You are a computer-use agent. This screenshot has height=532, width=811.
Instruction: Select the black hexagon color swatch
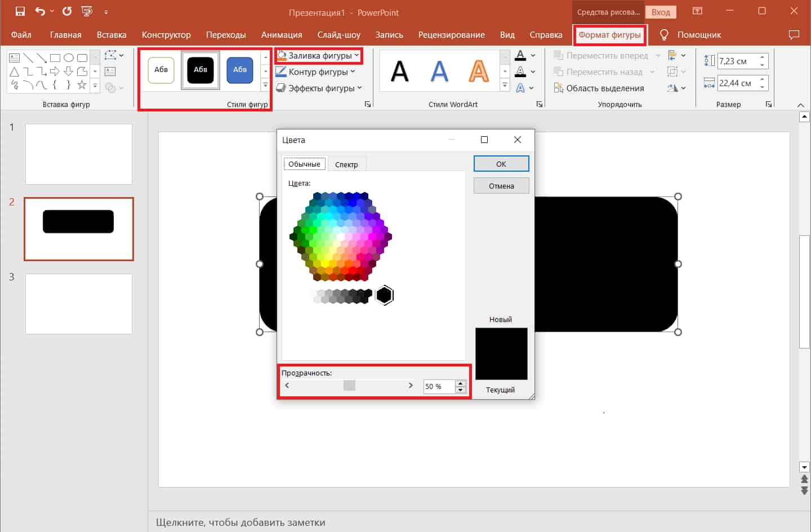(x=384, y=295)
